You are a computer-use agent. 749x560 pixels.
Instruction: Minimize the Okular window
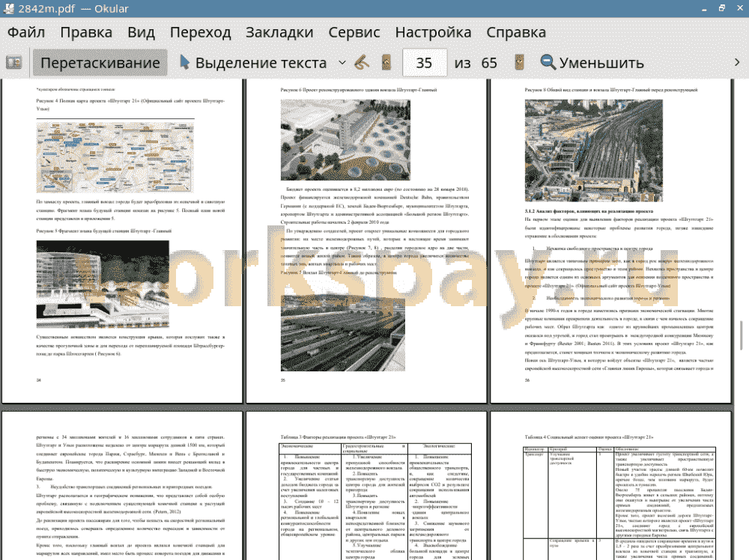pos(704,8)
